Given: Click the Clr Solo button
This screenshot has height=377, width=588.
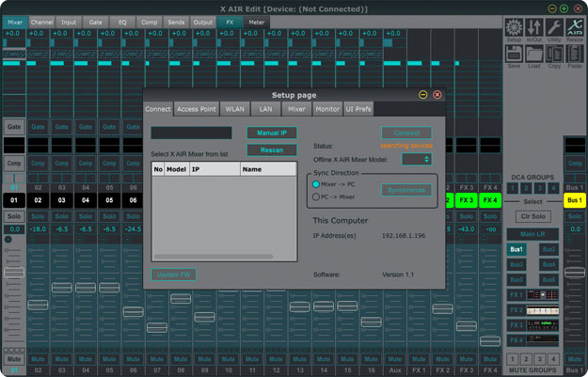Looking at the screenshot, I should click(x=532, y=216).
